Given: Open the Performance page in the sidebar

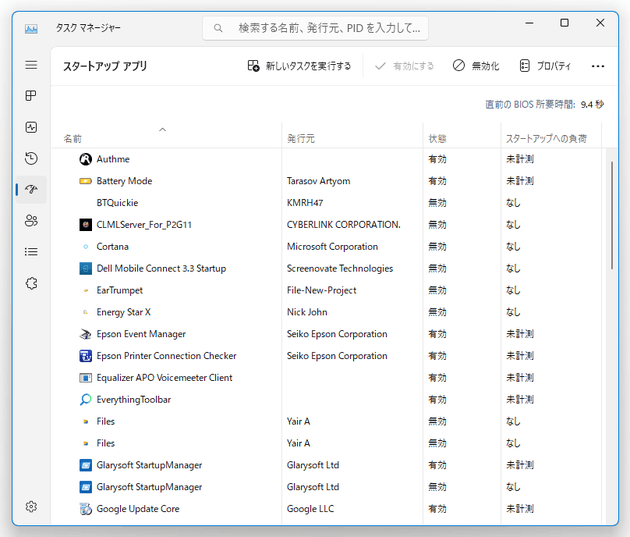Looking at the screenshot, I should [x=31, y=127].
